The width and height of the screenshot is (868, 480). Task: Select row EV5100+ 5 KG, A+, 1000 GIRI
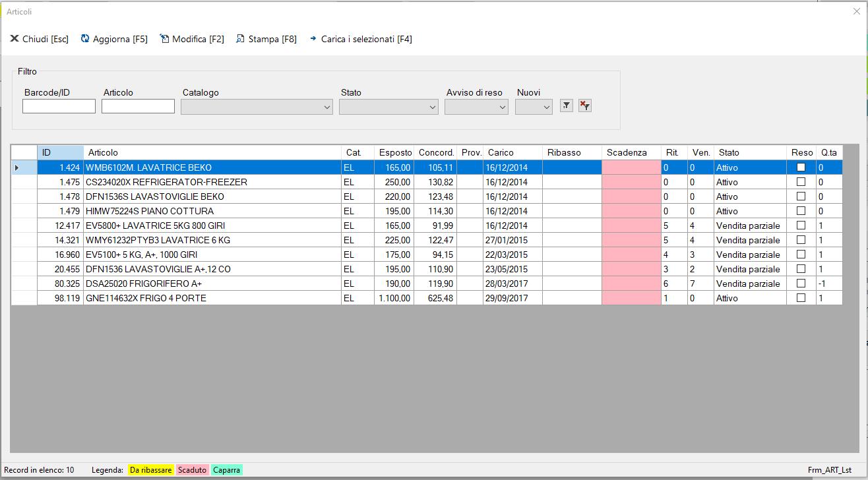(427, 255)
